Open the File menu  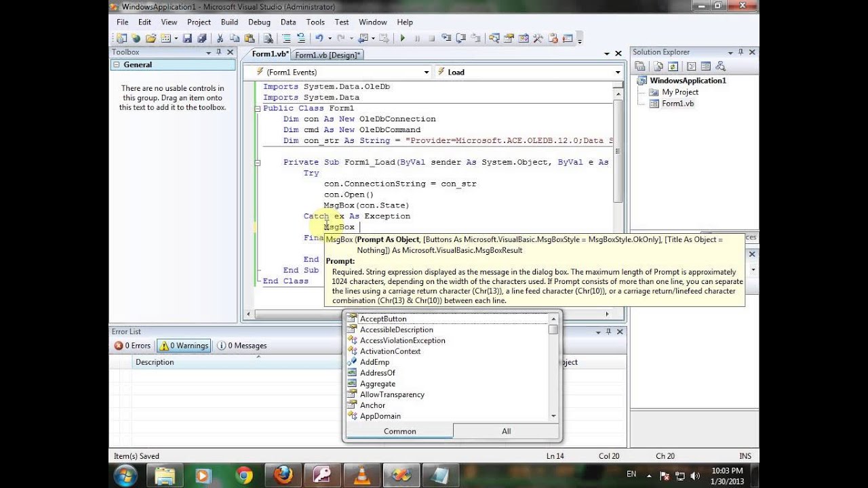tap(122, 22)
